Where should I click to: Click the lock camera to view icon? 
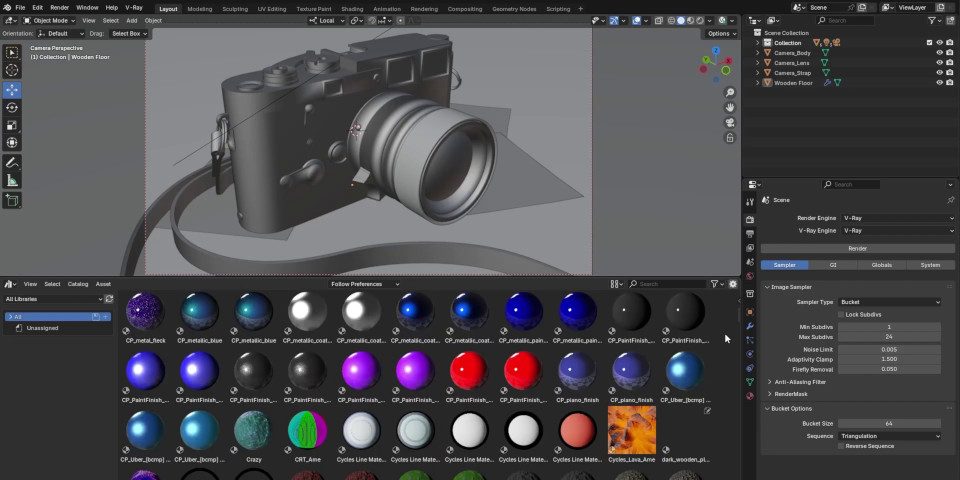click(x=730, y=138)
